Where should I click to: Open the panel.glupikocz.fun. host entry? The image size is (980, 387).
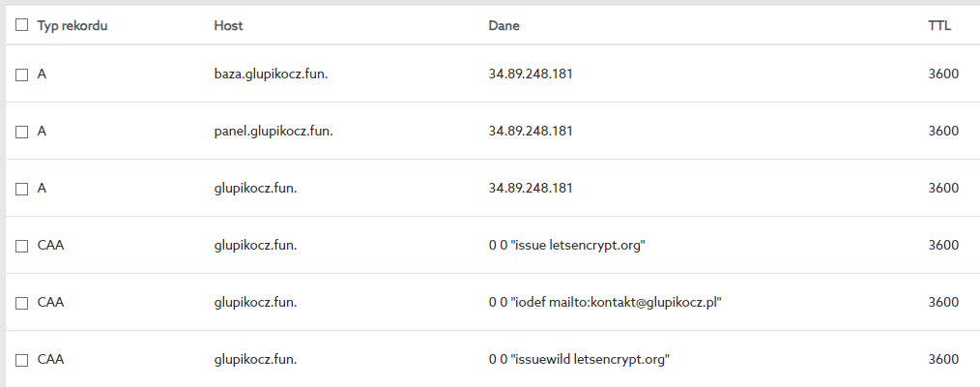[x=274, y=131]
